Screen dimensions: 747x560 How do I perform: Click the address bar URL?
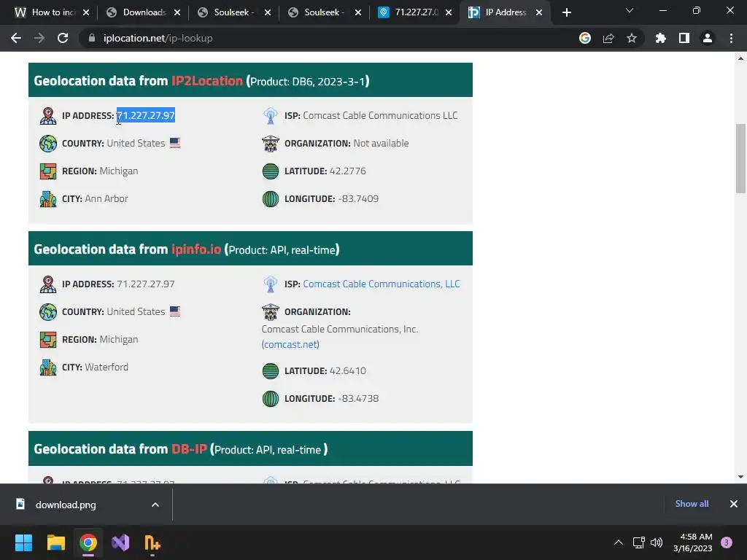(x=158, y=38)
